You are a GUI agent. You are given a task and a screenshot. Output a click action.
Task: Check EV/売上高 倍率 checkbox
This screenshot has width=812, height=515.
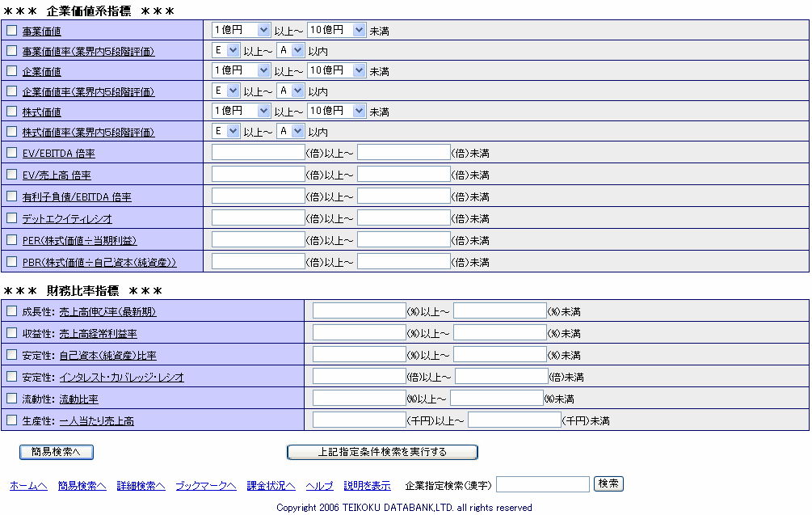pos(11,175)
